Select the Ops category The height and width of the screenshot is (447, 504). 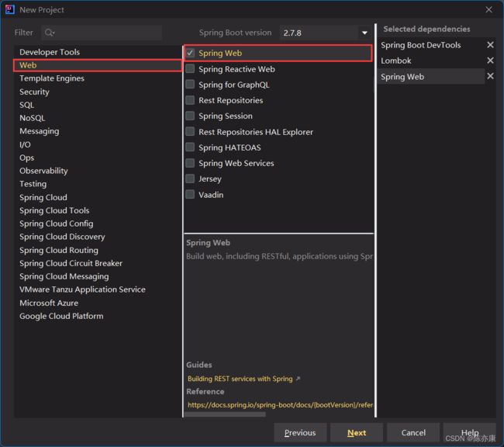point(98,158)
